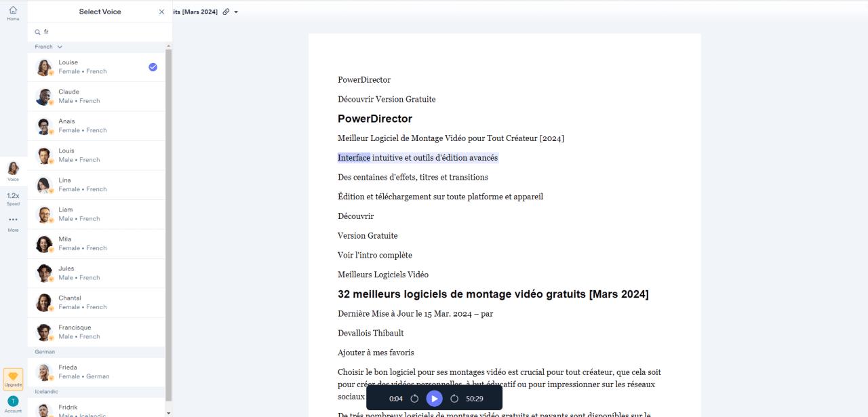Open the Voice selector in sidebar
Viewport: 868px width, 417px height.
(x=13, y=172)
